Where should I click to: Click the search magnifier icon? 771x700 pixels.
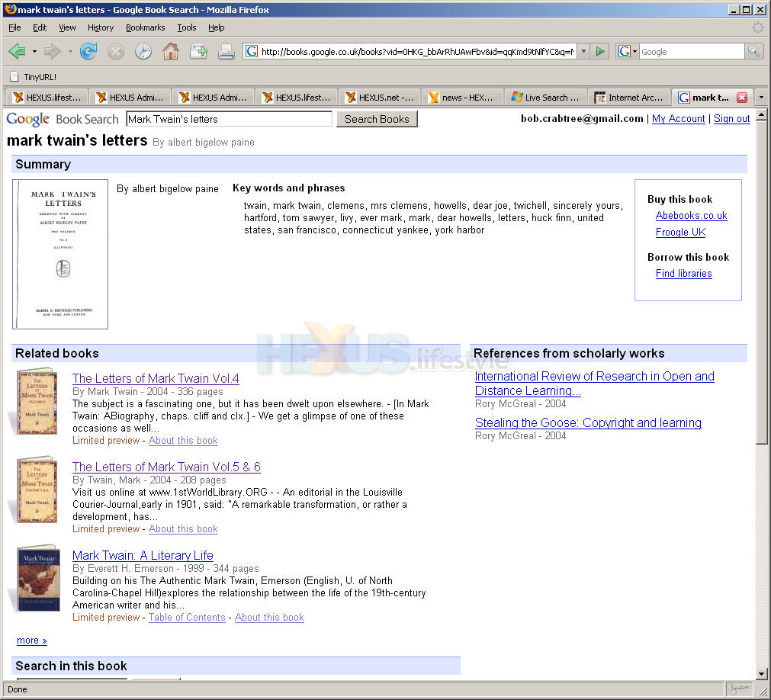click(753, 51)
